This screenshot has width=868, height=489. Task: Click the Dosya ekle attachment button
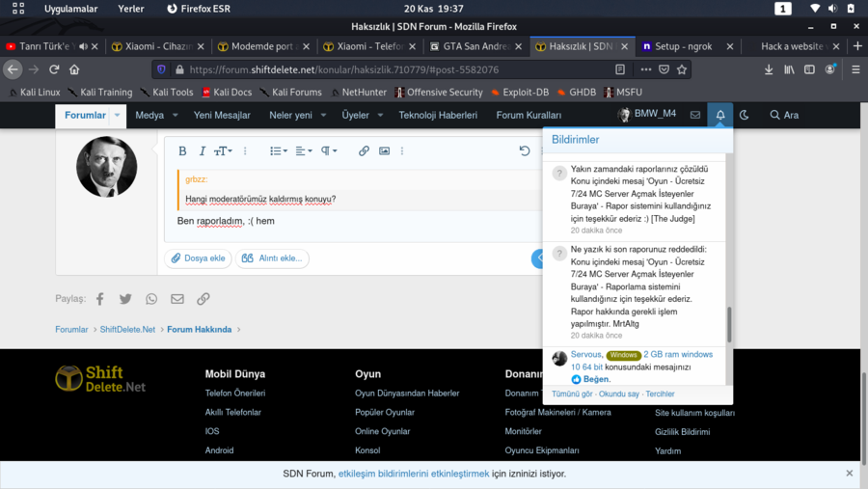point(198,258)
